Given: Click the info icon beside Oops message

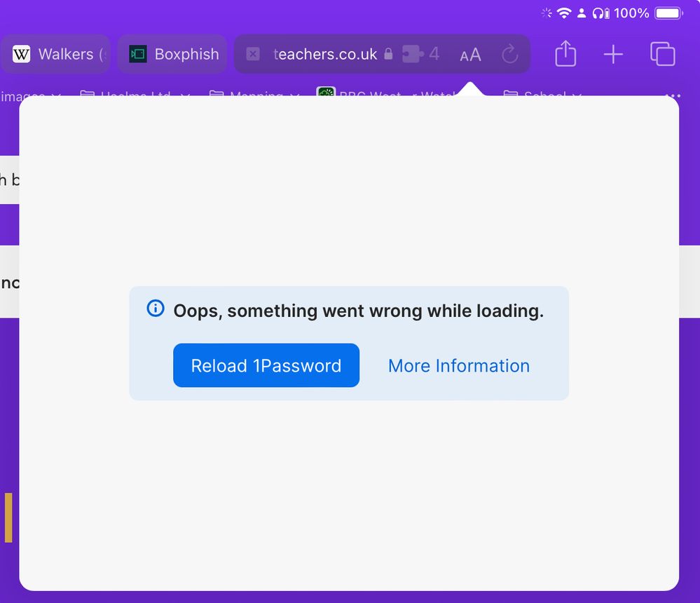Looking at the screenshot, I should tap(156, 309).
